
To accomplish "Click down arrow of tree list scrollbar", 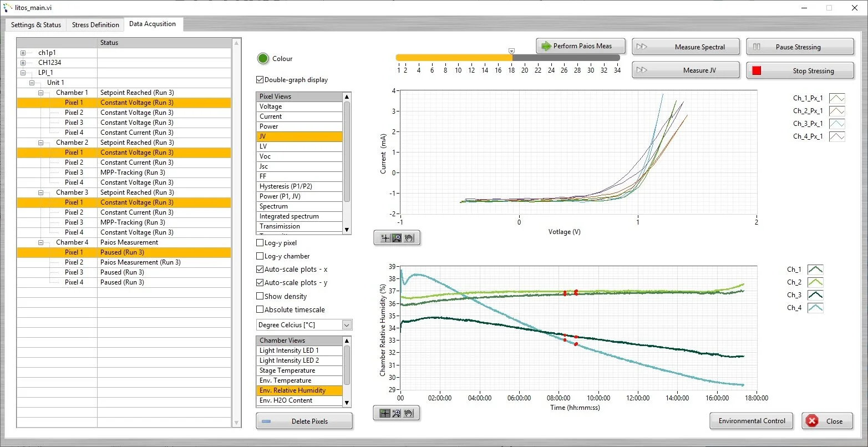I will 237,423.
